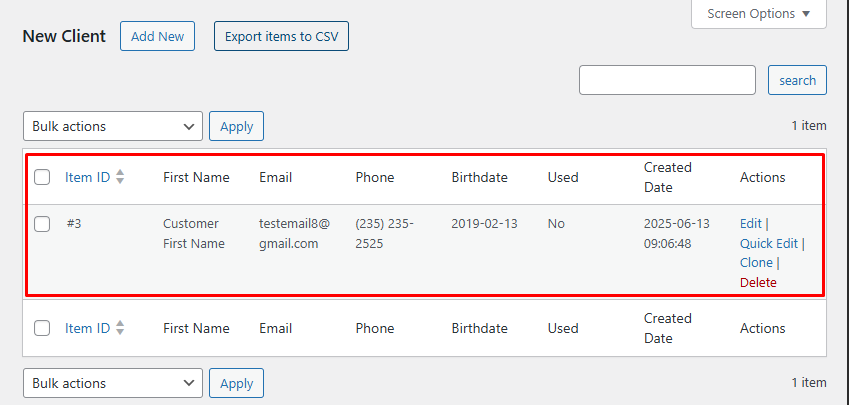Toggle select-all checkbox in table footer
The width and height of the screenshot is (849, 405).
42,328
